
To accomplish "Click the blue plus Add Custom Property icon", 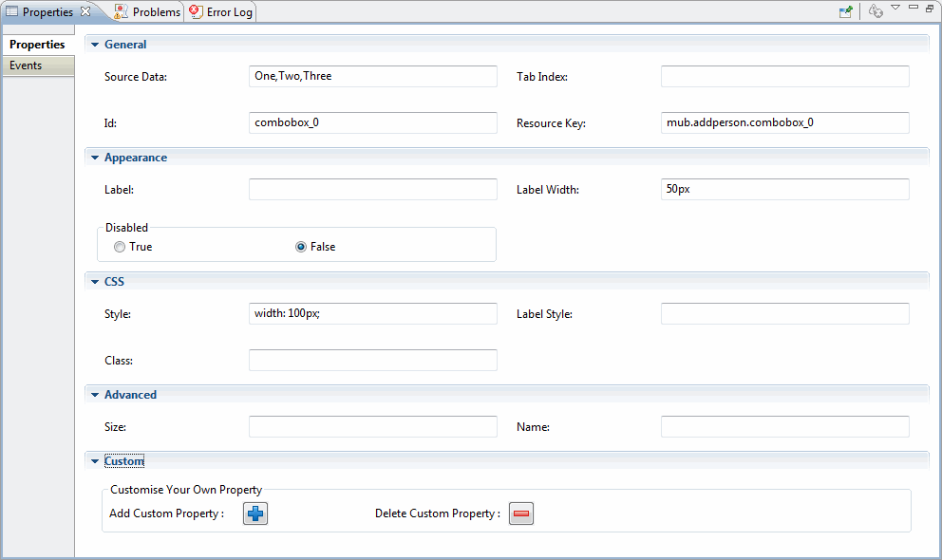I will (x=255, y=513).
